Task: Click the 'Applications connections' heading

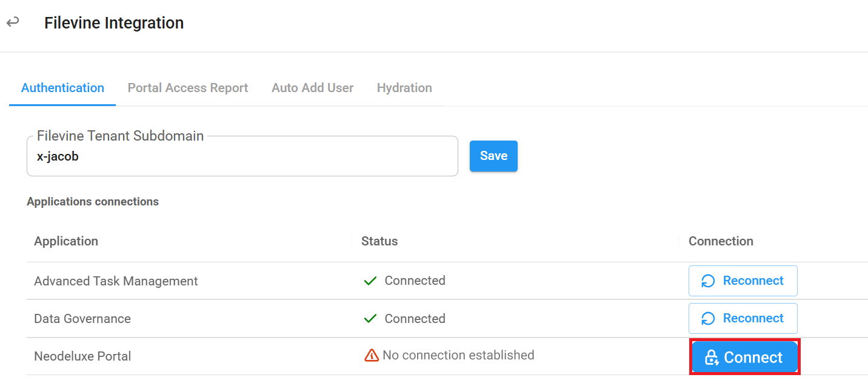Action: [93, 202]
